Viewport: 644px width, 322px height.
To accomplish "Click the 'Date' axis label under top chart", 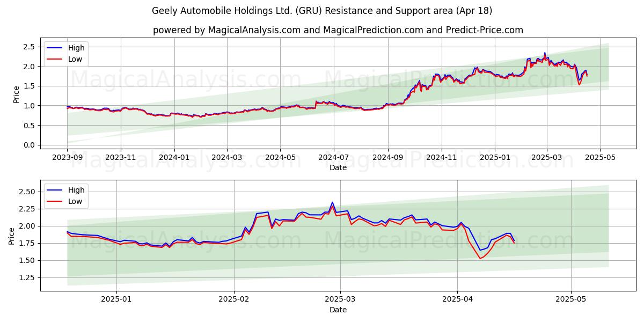I will (338, 167).
